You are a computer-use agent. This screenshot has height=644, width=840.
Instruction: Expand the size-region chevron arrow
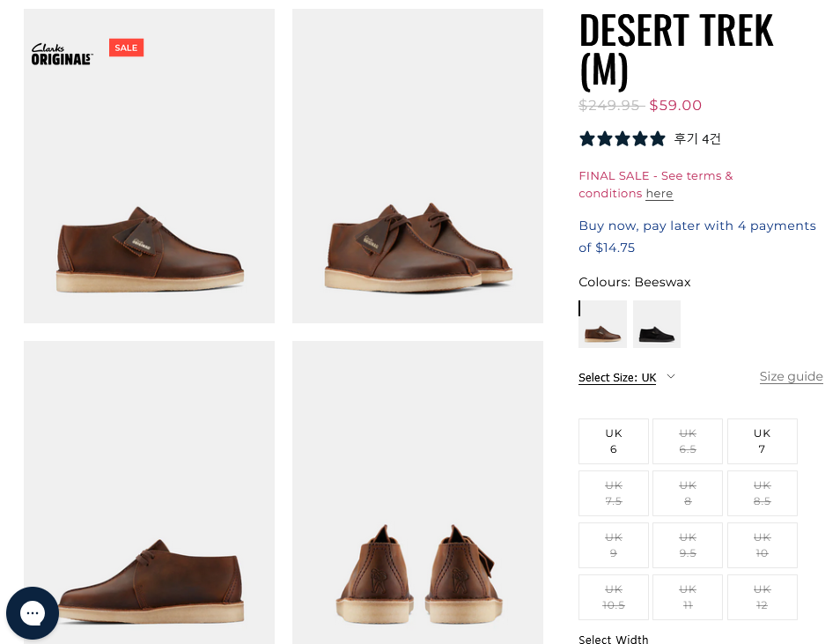[671, 377]
